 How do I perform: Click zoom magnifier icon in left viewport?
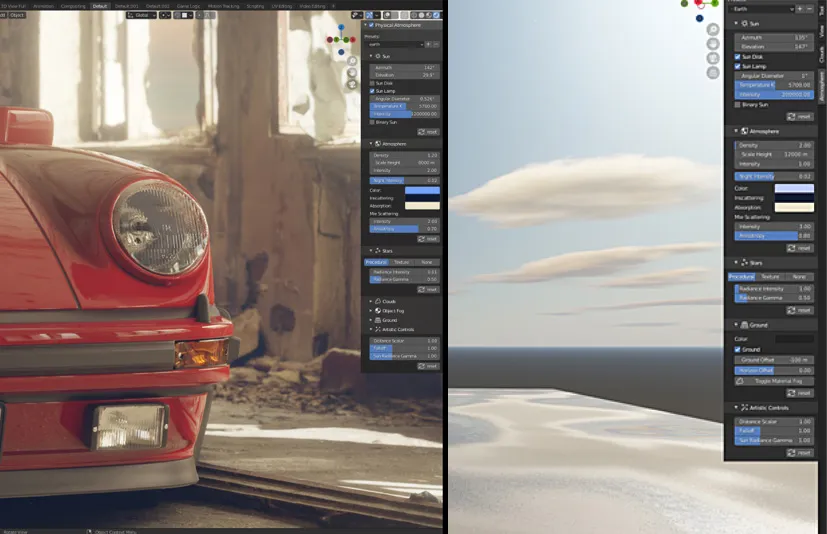point(352,61)
